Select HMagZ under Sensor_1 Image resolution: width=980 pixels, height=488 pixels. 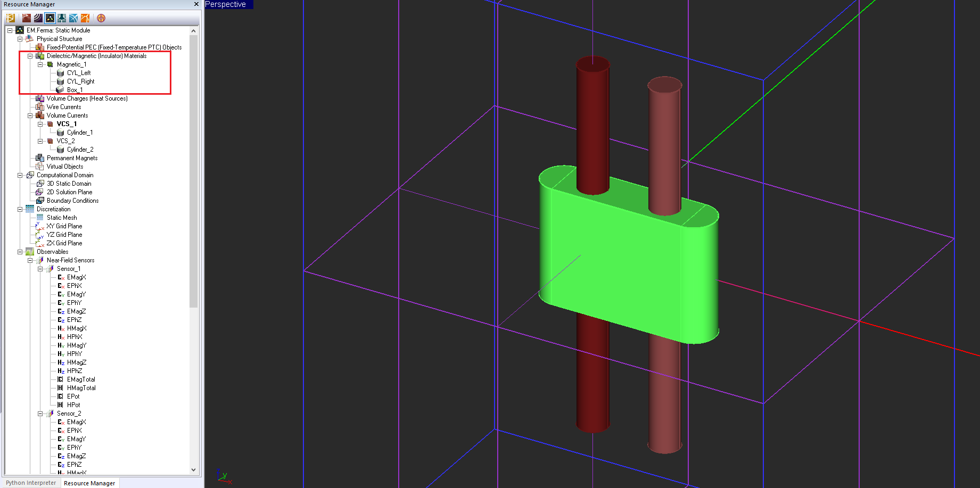(77, 362)
